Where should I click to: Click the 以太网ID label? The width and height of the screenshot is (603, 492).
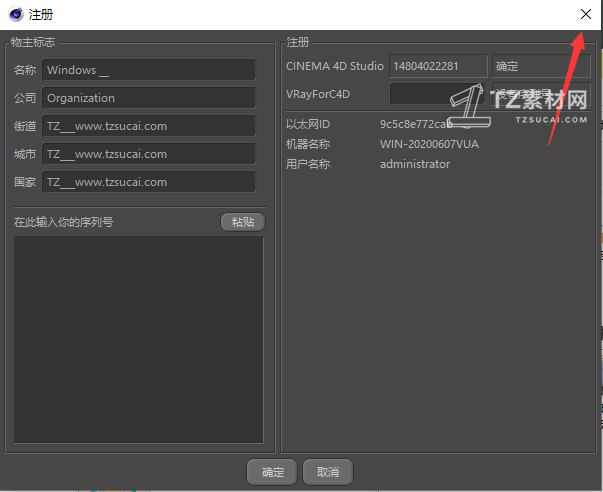(308, 124)
